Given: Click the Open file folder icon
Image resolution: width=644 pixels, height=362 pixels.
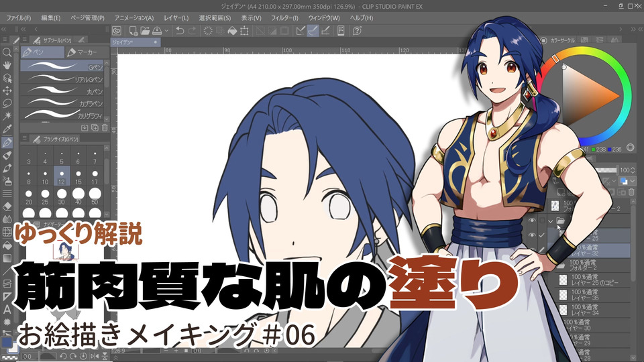Looking at the screenshot, I should click(x=145, y=31).
